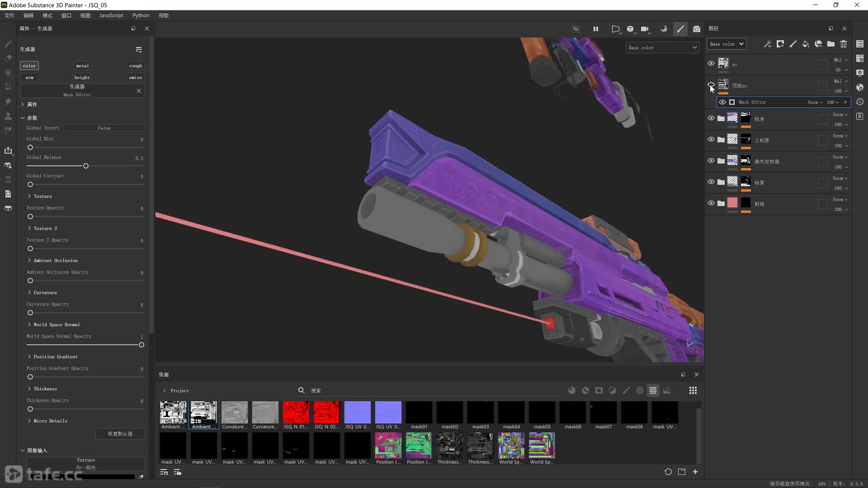Switch to painting mode brush icon

680,29
